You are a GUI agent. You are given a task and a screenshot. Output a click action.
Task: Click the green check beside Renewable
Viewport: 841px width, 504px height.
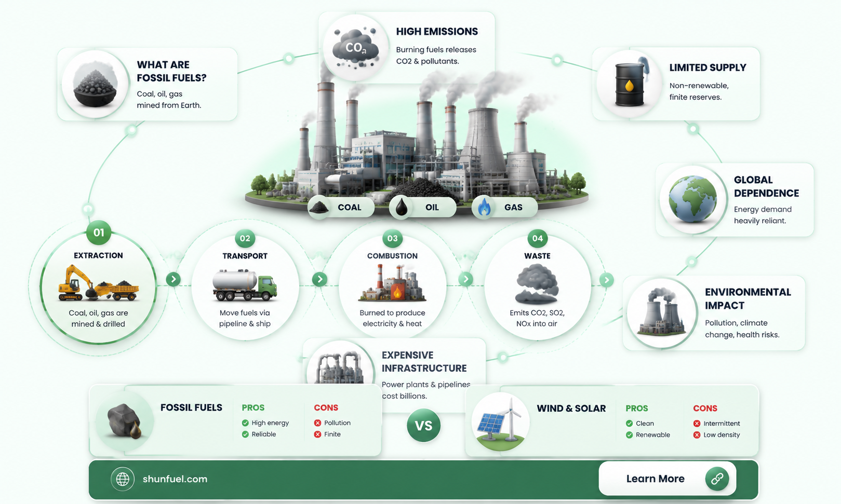[x=629, y=435]
